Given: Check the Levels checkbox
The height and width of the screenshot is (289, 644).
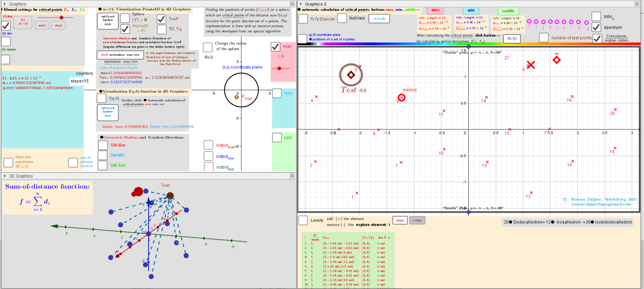Looking at the screenshot, I should tap(303, 220).
